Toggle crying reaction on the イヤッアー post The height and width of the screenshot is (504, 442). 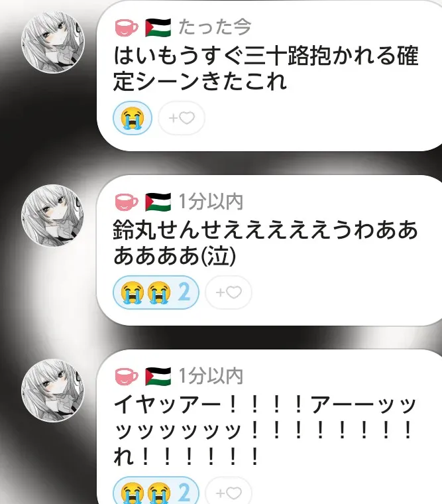pos(156,491)
